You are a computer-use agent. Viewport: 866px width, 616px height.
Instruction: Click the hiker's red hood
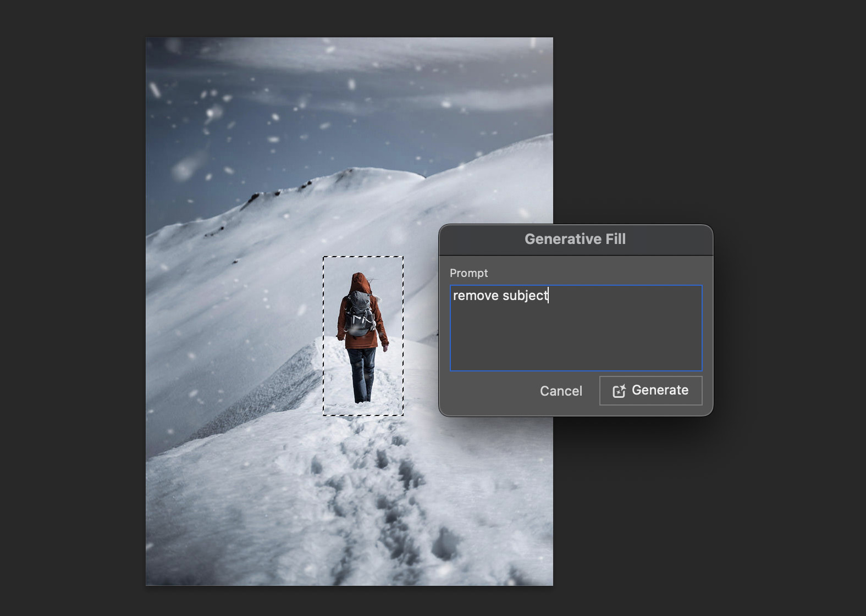tap(360, 282)
